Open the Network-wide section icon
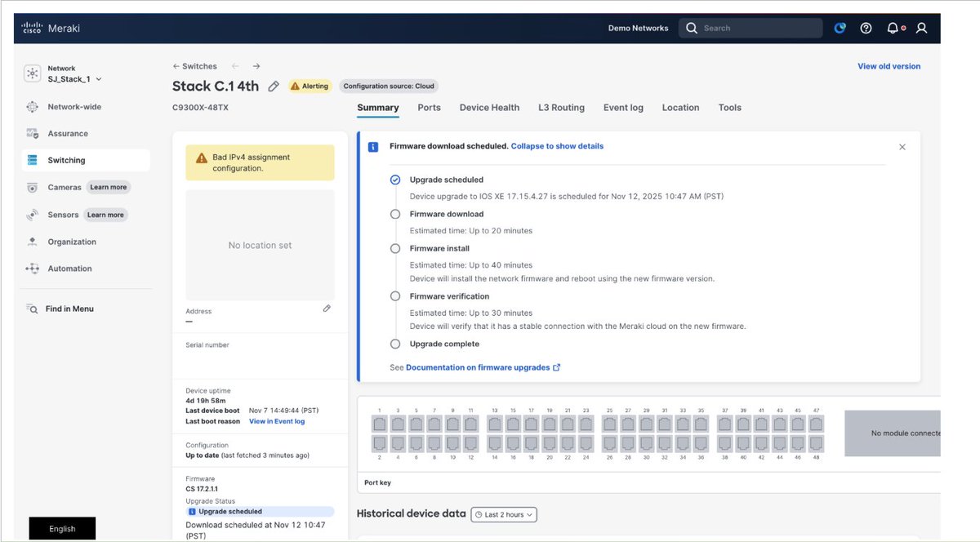The width and height of the screenshot is (980, 542). tap(31, 106)
